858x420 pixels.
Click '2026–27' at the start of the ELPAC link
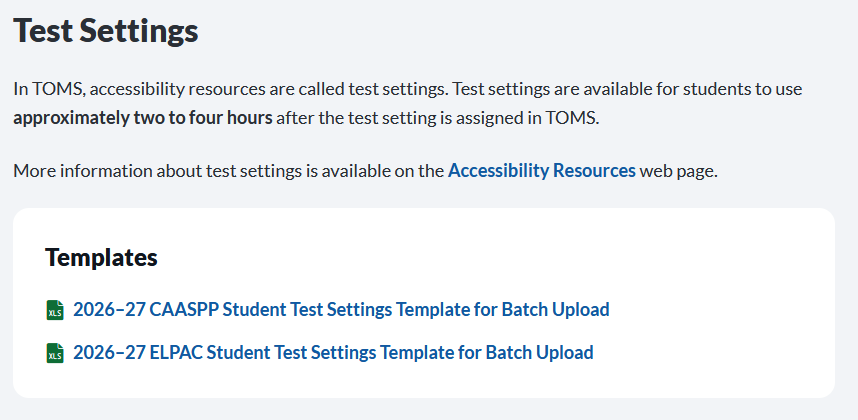click(x=109, y=353)
